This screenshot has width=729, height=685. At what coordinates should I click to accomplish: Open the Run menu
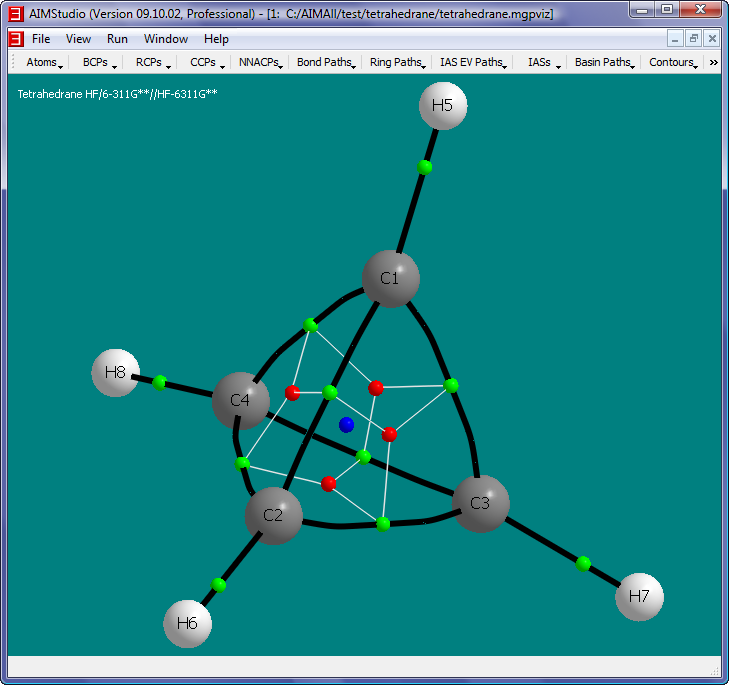(x=117, y=39)
